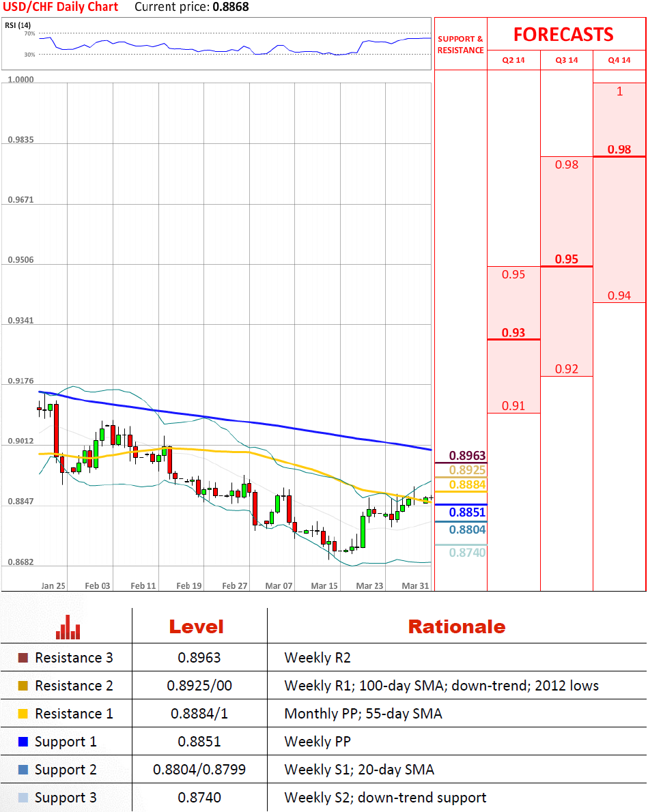The image size is (648, 812).
Task: Click the Rationale table header
Action: click(x=457, y=626)
